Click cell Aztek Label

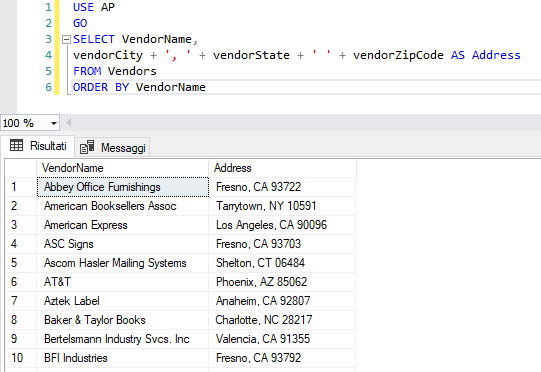pos(122,301)
